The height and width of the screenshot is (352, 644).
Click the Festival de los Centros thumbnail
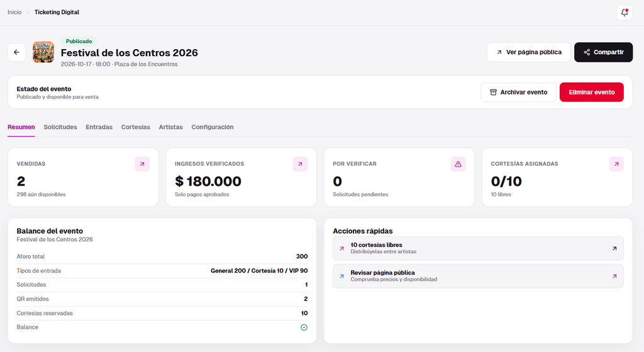[x=43, y=52]
